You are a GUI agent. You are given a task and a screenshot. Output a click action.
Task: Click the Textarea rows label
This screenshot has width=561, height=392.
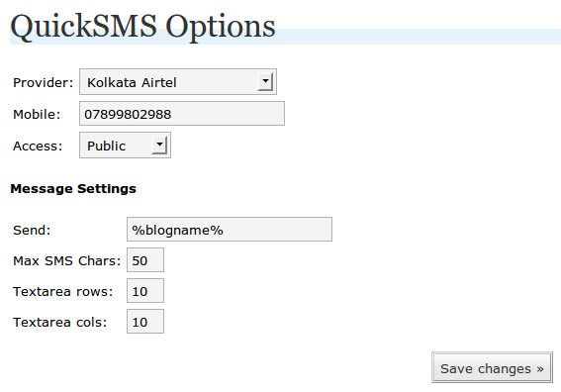coord(63,292)
